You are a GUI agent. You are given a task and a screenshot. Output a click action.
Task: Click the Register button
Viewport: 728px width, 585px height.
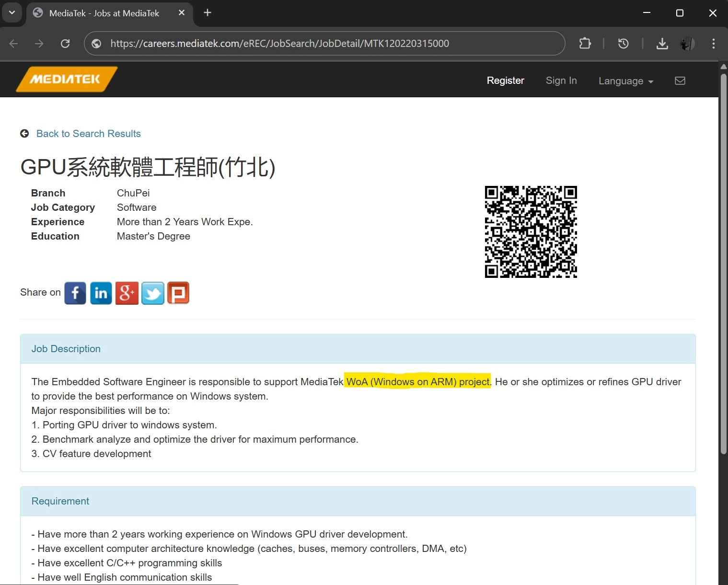pos(505,80)
